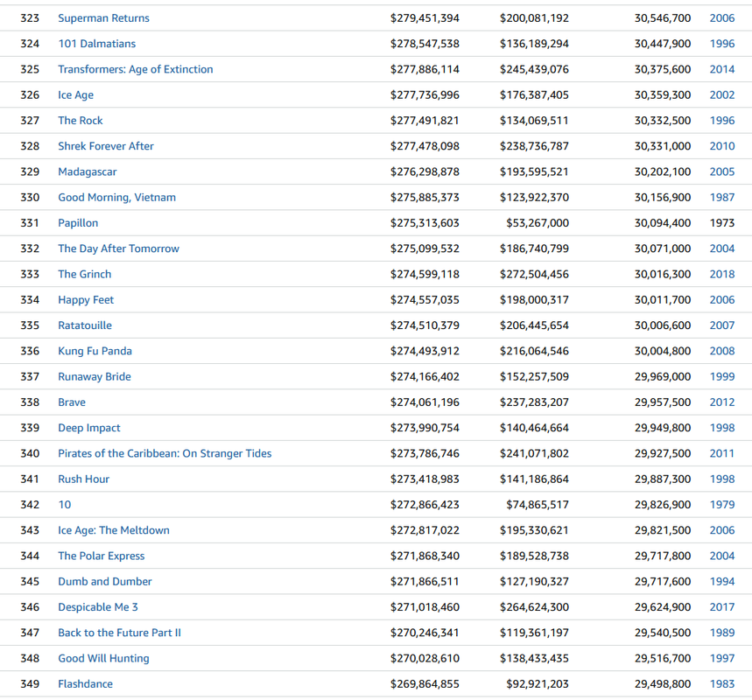Select year 1998 in Rush Hour row

click(721, 479)
